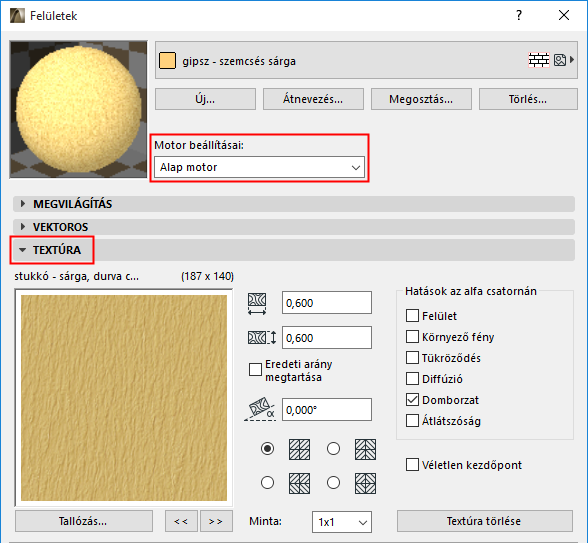Select the bottom-left tiling radio button
This screenshot has width=588, height=543.
click(x=267, y=483)
